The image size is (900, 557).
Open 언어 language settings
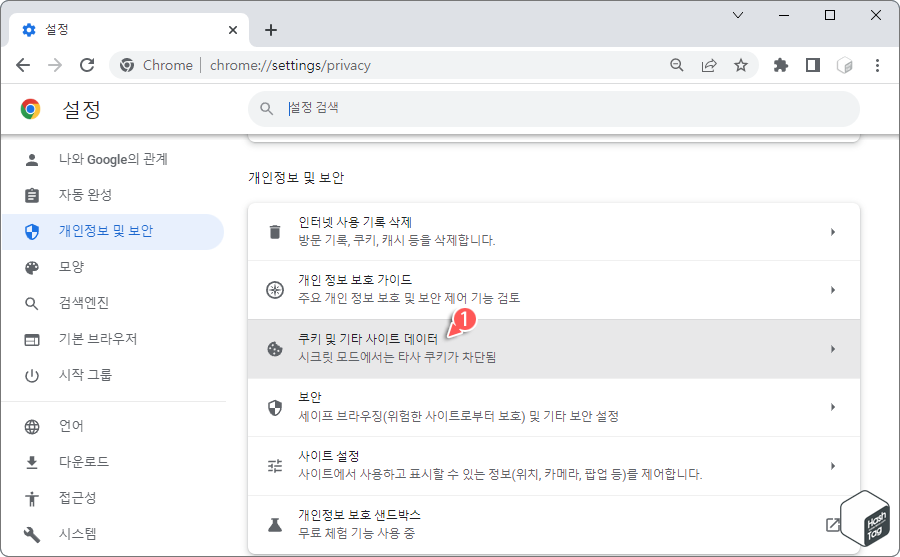(x=113, y=426)
